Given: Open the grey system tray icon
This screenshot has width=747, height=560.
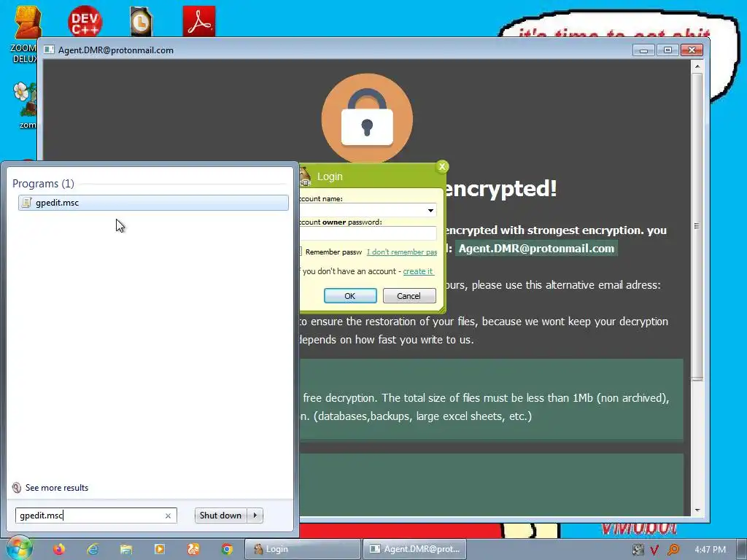Looking at the screenshot, I should (x=638, y=550).
